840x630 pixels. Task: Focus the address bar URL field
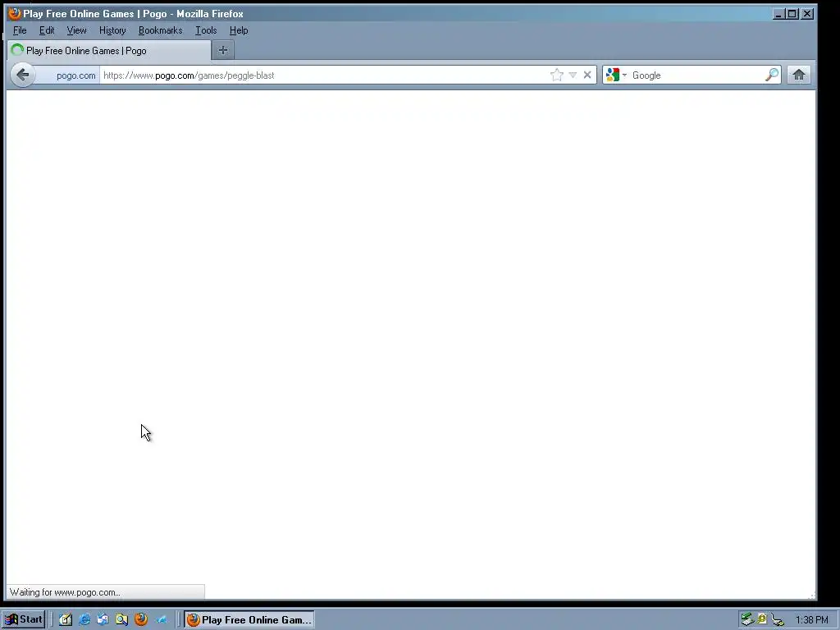click(324, 75)
